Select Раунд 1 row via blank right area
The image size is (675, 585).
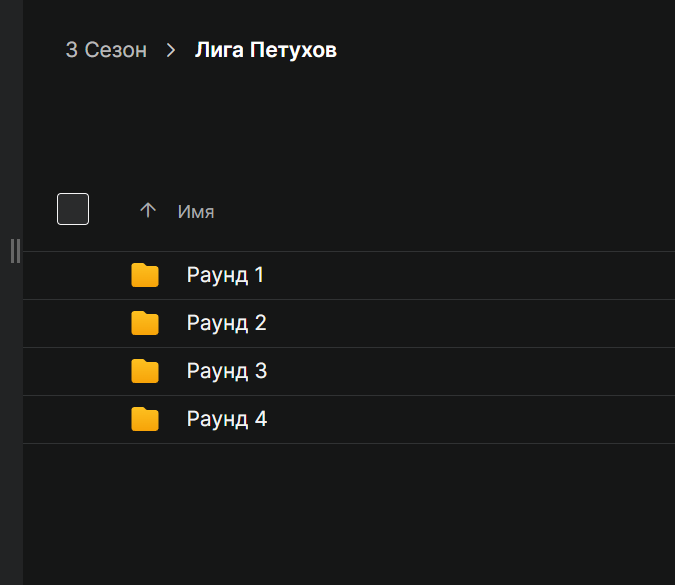pyautogui.click(x=500, y=275)
